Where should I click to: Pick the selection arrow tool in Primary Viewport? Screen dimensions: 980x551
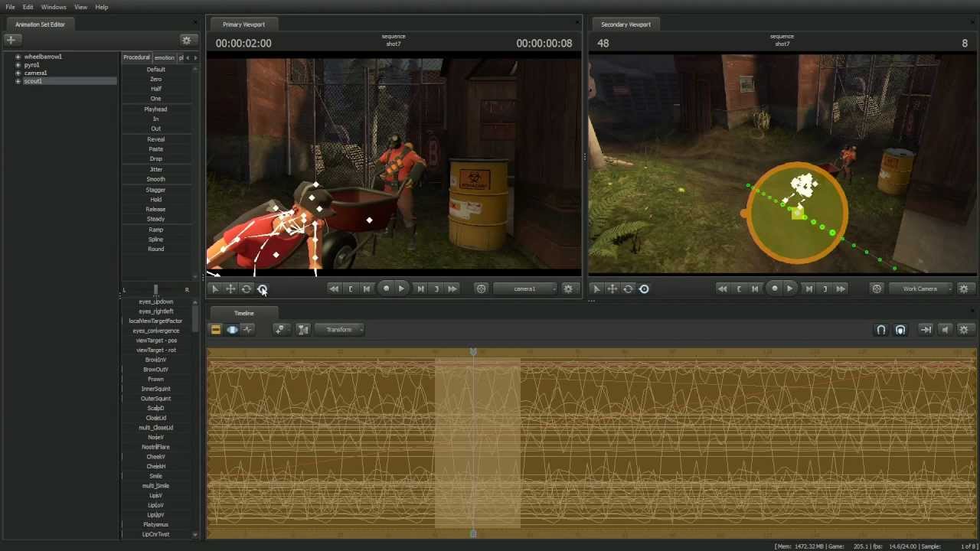(214, 289)
